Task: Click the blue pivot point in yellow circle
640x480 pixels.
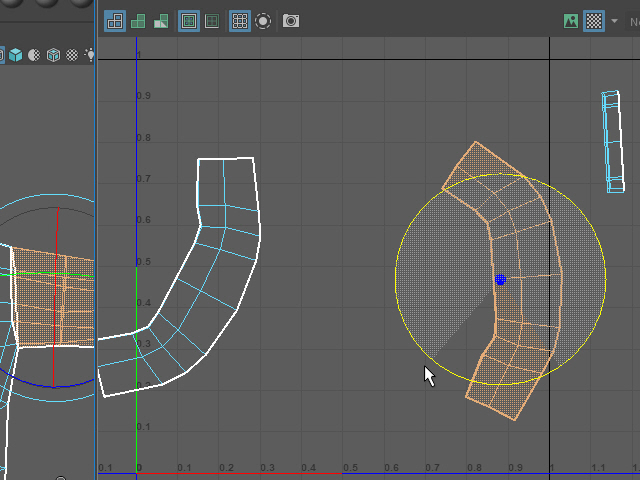Action: pyautogui.click(x=500, y=281)
